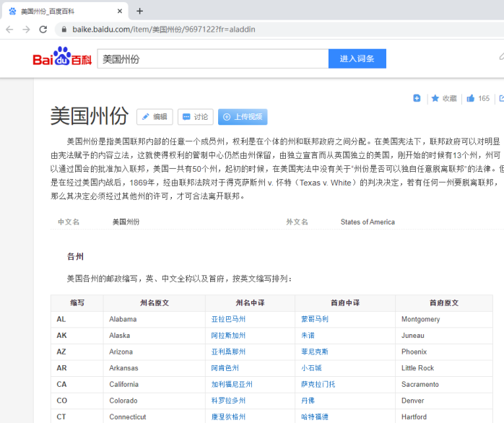Image resolution: width=504 pixels, height=423 pixels.
Task: Reload the page with refresh icon
Action: coord(43,30)
